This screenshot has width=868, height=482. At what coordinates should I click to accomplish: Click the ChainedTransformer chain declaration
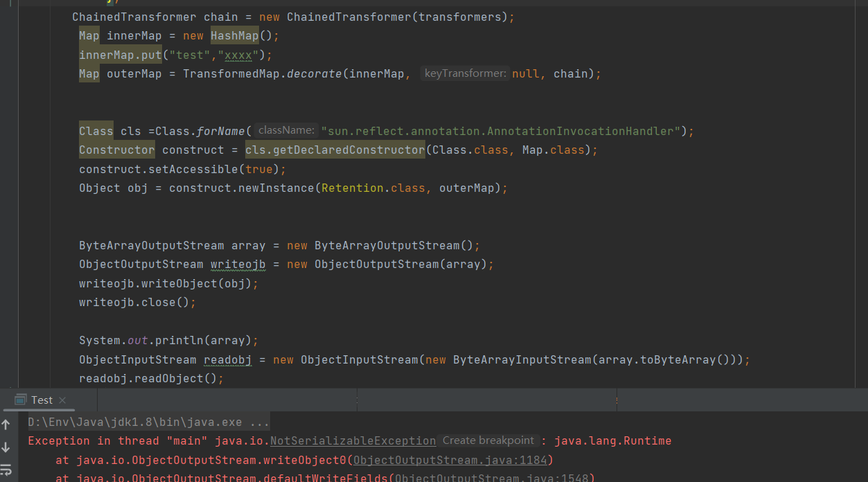coord(293,17)
